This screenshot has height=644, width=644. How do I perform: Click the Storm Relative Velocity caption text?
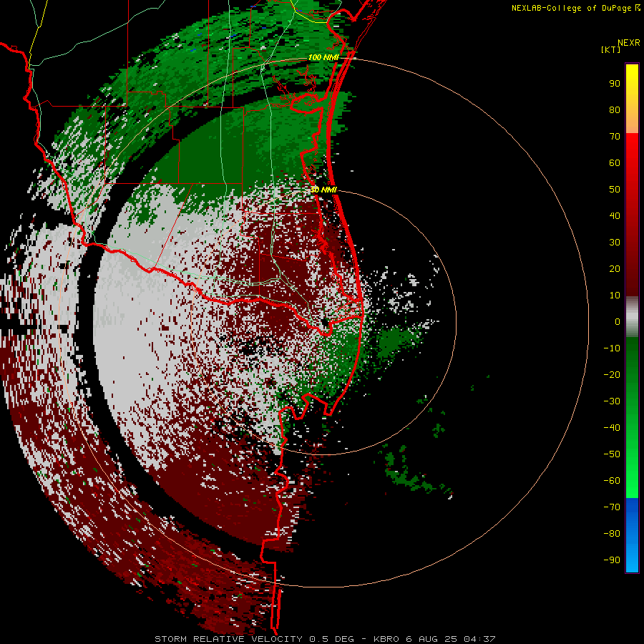[326, 639]
